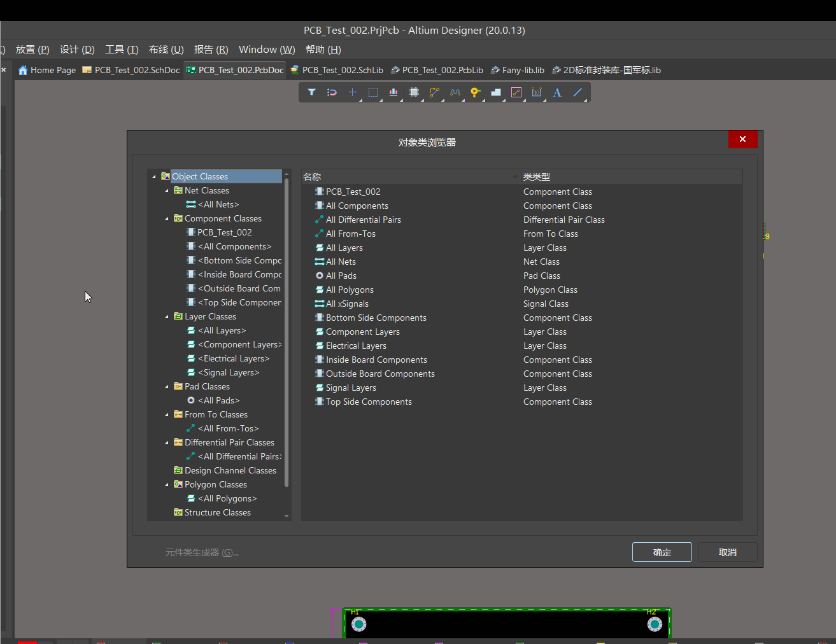This screenshot has width=836, height=644.
Task: Select the place text string A icon
Action: pos(557,92)
